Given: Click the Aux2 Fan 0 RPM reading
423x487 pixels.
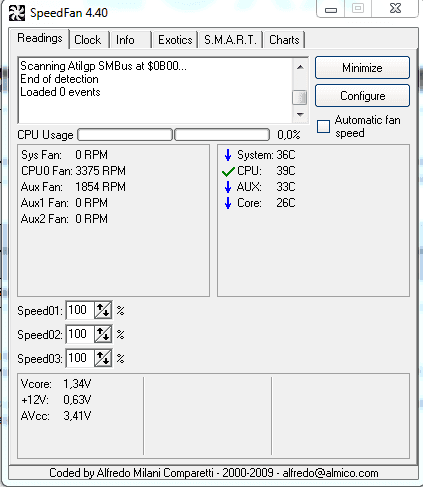Looking at the screenshot, I should 64,219.
